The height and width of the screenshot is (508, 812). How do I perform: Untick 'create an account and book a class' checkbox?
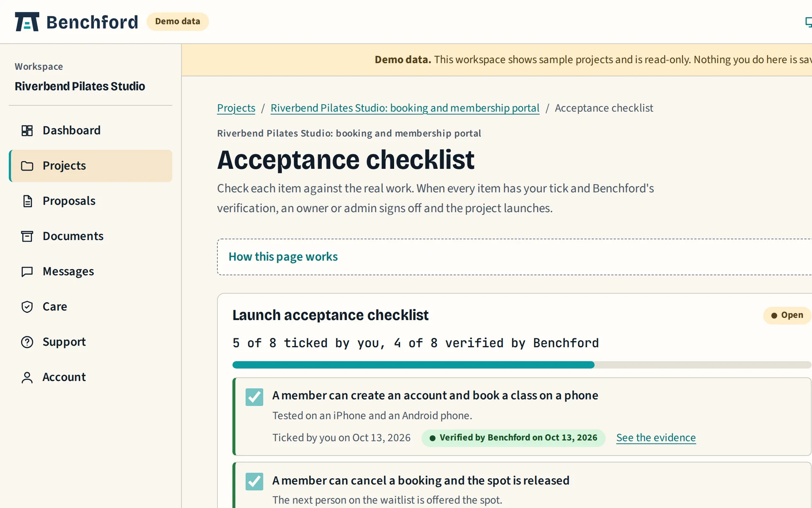pos(254,397)
